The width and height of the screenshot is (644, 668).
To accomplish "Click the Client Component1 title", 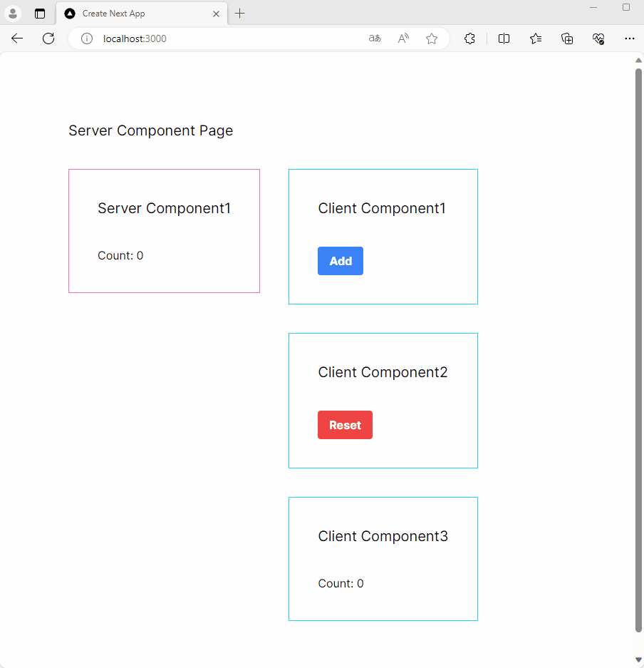I will pos(382,208).
